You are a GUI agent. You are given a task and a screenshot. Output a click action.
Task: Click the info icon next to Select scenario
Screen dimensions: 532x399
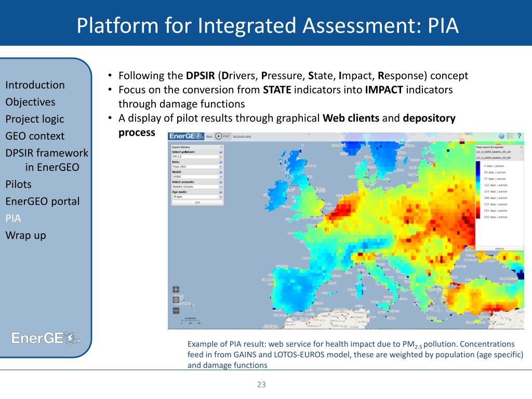220,182
